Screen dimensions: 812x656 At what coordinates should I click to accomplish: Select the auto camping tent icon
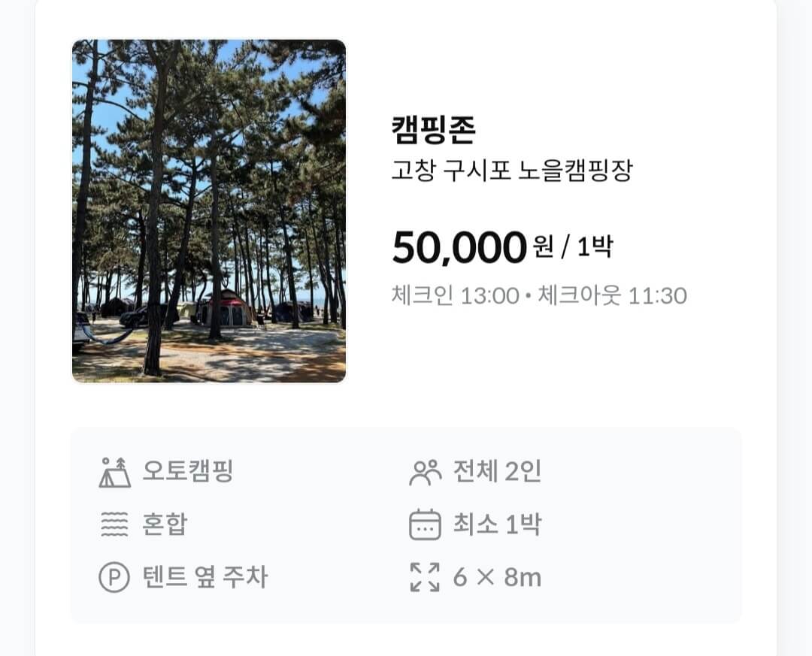[x=113, y=470]
